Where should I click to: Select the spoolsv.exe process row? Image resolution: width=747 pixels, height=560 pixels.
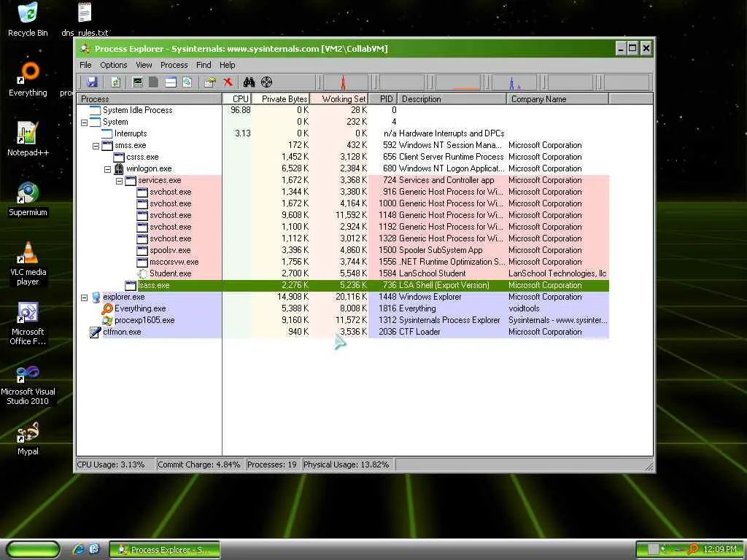[343, 250]
